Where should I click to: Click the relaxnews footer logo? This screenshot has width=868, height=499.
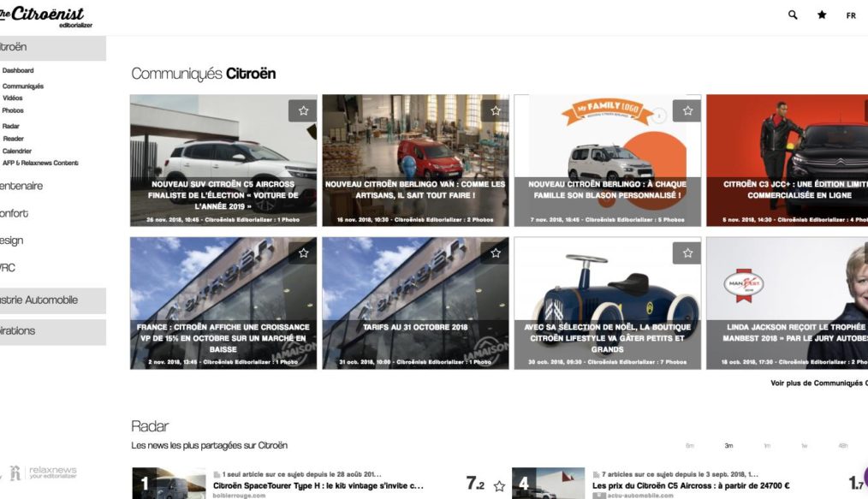tap(43, 472)
